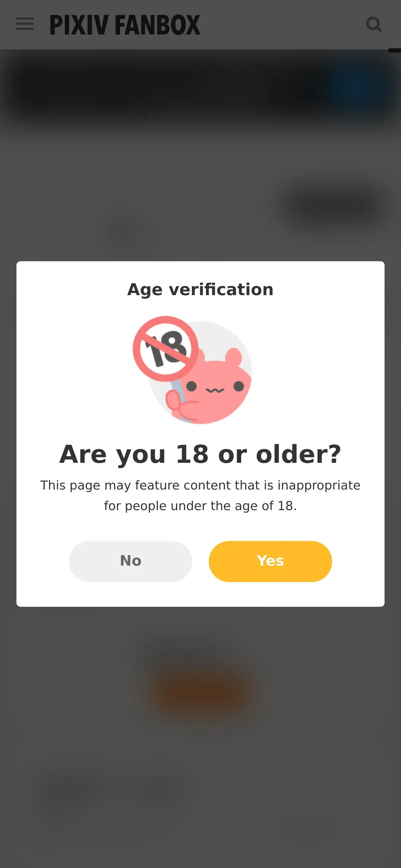The height and width of the screenshot is (868, 401).
Task: Click the PIXIV FANBOX logo
Action: coord(125,25)
